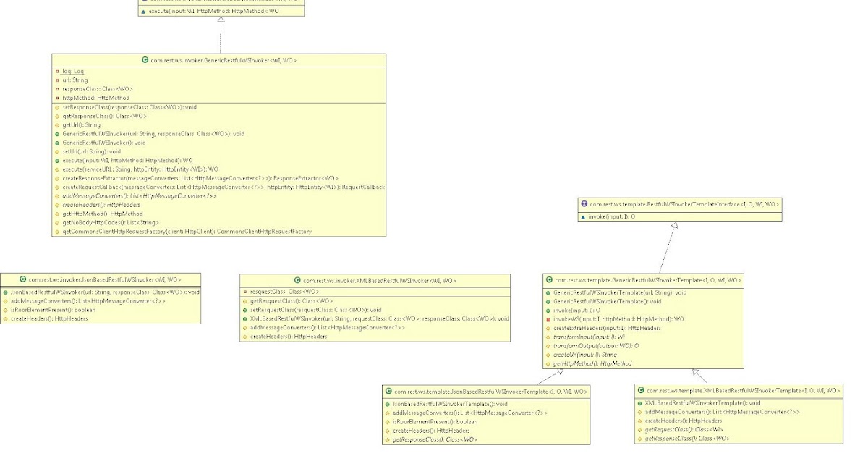Click the GenericRestfulWSInvoker class icon in its header
Screen dimensions: 868x456
(x=145, y=61)
